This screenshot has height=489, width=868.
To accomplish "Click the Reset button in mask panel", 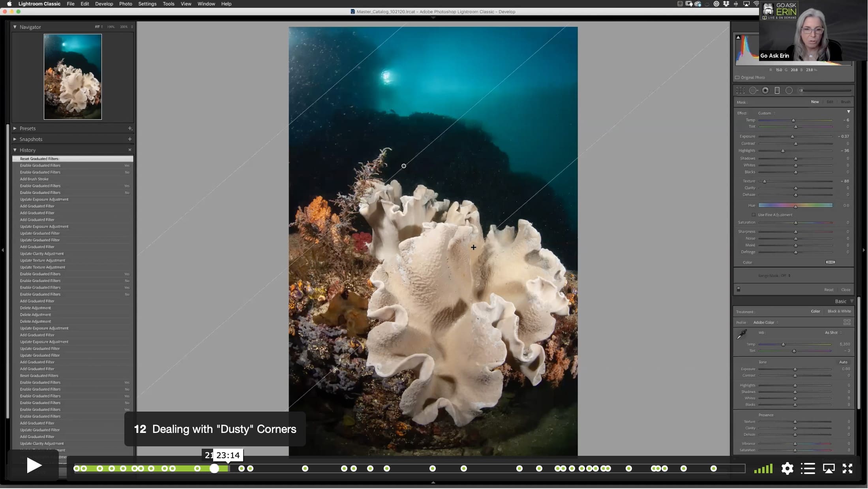I will tap(829, 290).
